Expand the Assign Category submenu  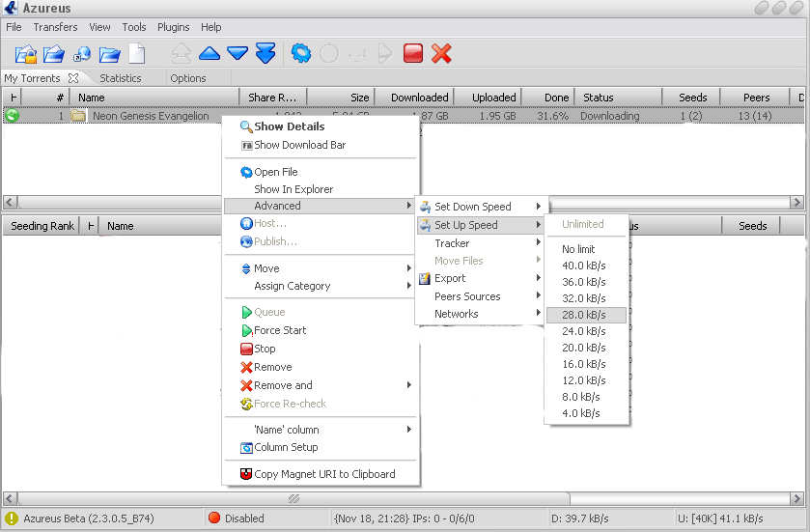click(x=321, y=286)
